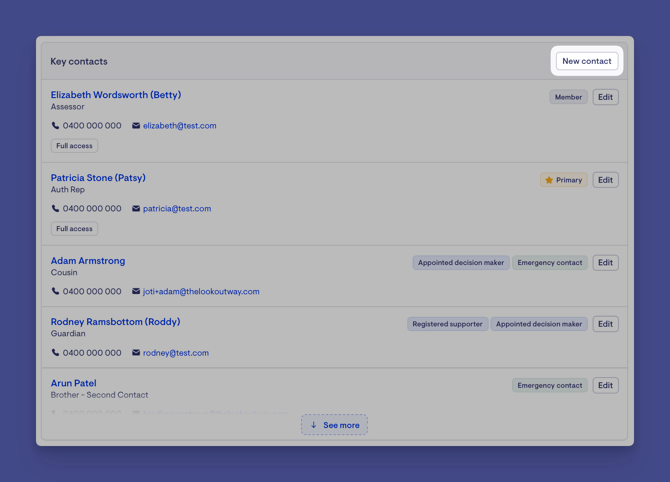Edit Patricia Stone's contact

(x=605, y=180)
